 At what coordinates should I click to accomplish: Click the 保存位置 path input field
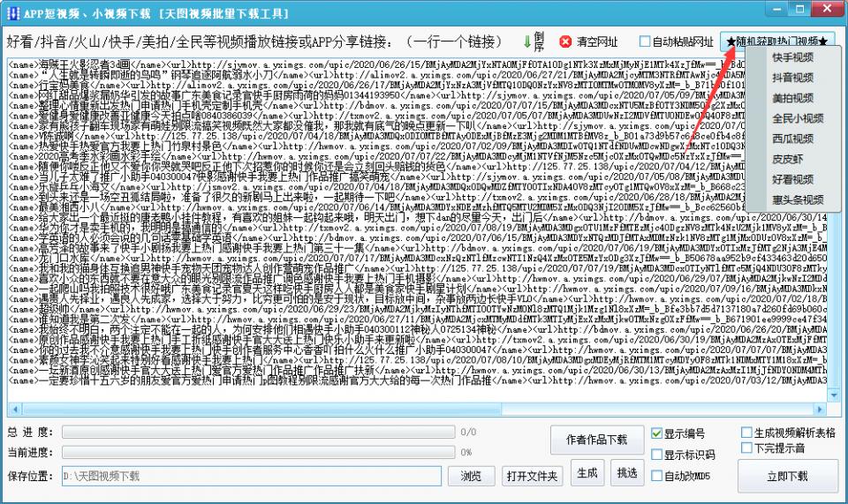(x=252, y=476)
